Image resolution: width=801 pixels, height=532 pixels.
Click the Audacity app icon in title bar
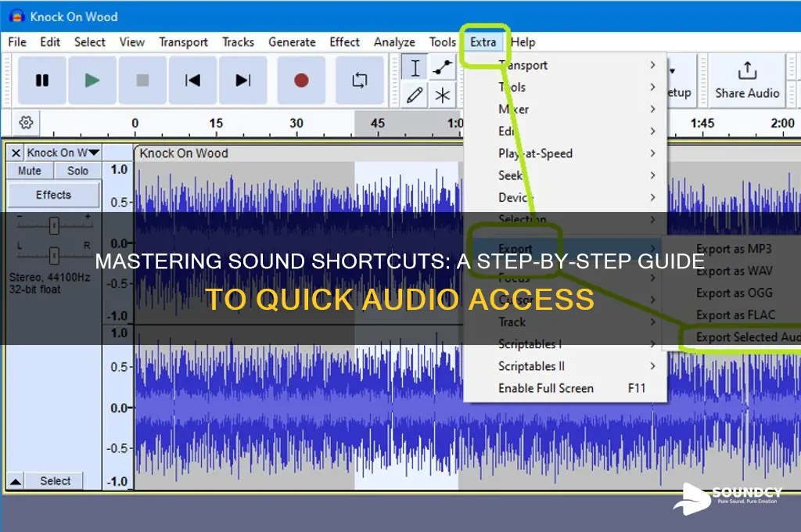17,16
